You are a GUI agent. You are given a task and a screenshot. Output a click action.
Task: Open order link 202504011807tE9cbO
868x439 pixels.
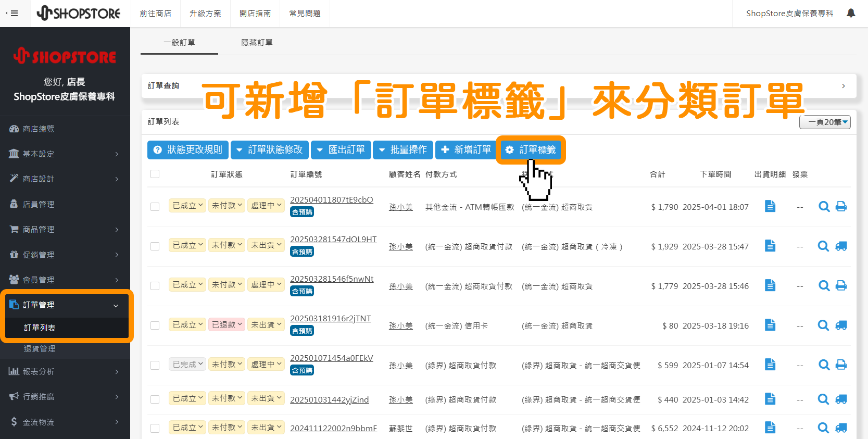click(332, 200)
